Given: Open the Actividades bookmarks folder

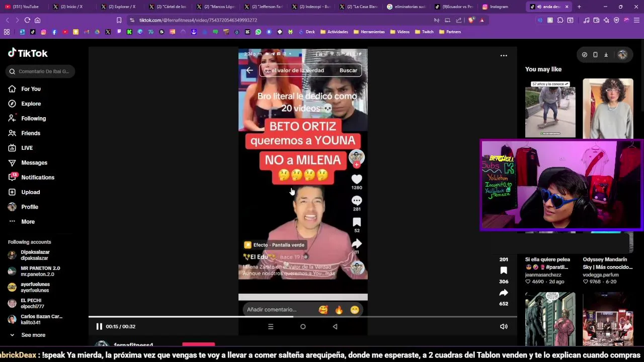Looking at the screenshot, I should (x=334, y=32).
